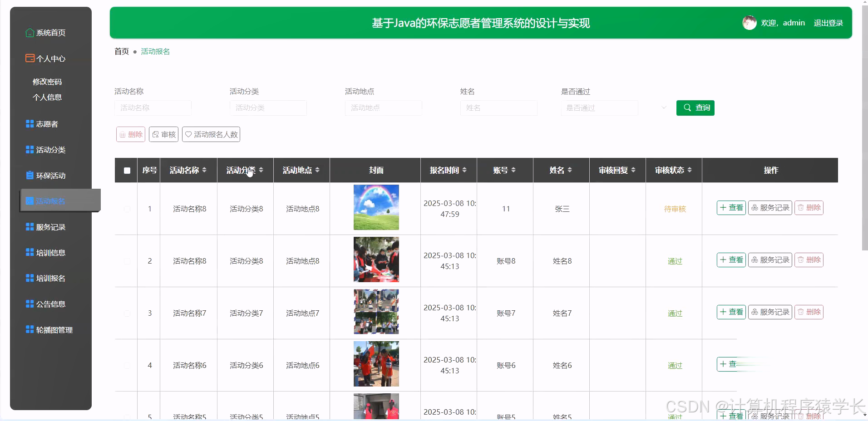Screen dimensions: 868x421
Task: Click the 退出登录 link
Action: coord(828,22)
